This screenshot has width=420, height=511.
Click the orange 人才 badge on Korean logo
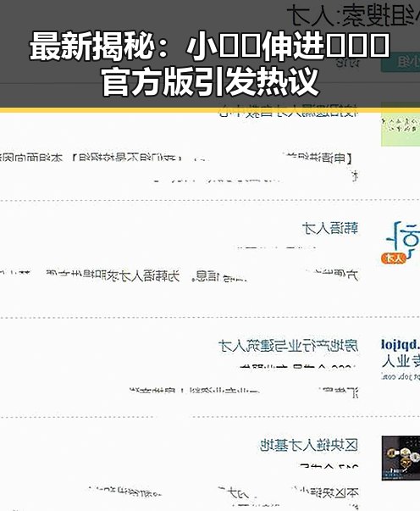394,258
